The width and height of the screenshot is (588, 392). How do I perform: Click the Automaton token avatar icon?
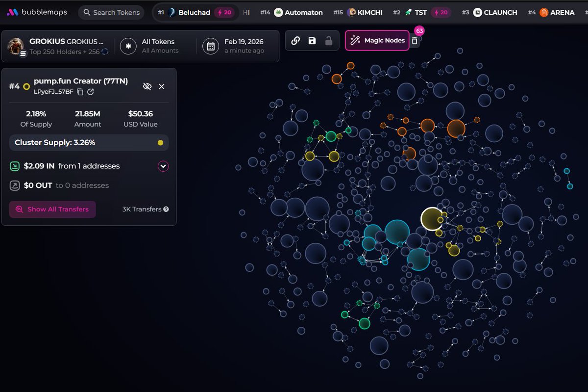pyautogui.click(x=278, y=12)
